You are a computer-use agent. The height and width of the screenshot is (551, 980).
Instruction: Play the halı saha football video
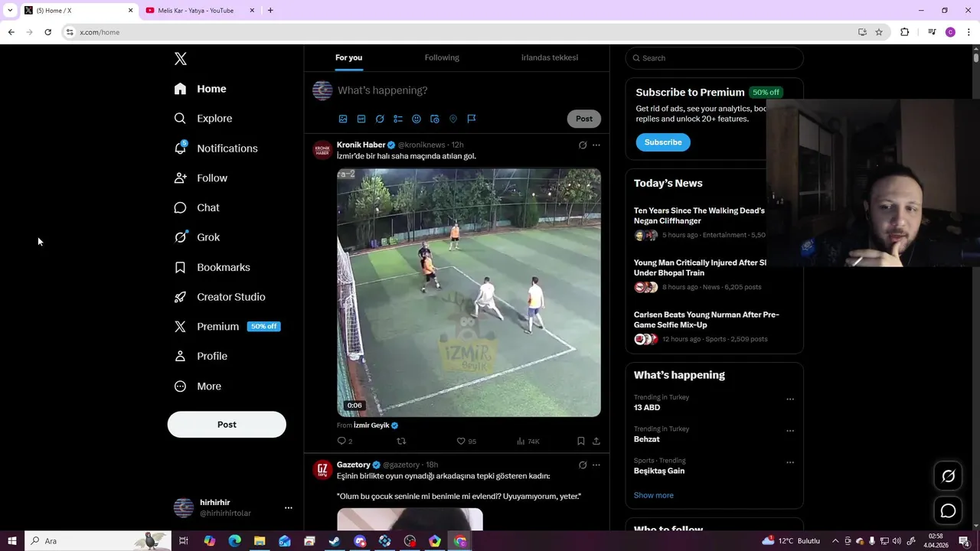469,293
